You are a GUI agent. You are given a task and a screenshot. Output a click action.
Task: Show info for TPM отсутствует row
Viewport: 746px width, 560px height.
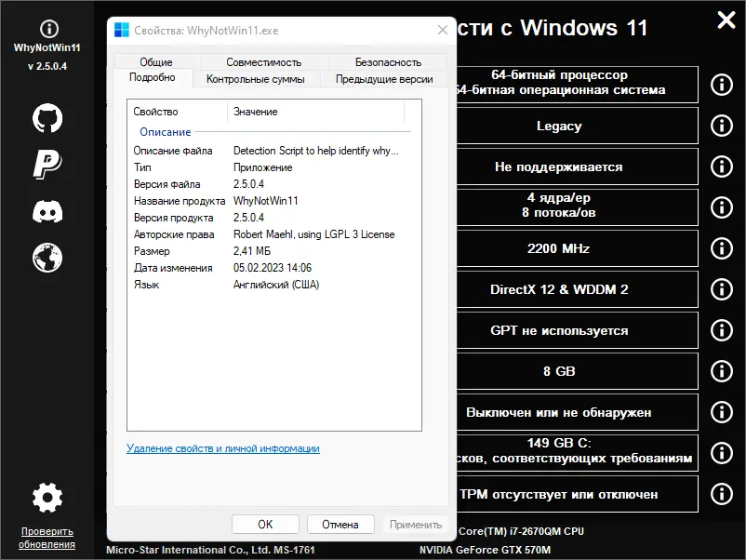(721, 494)
